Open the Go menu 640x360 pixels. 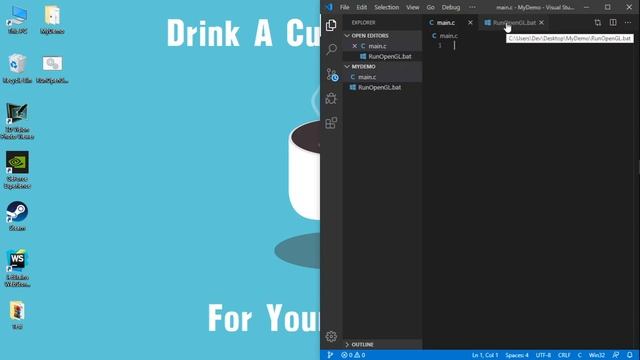click(431, 7)
